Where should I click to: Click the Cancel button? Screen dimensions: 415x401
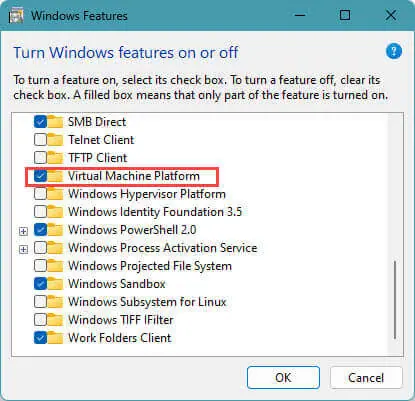click(x=366, y=378)
